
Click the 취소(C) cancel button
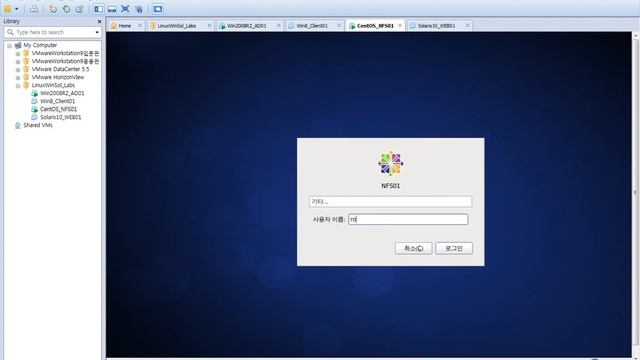[413, 248]
